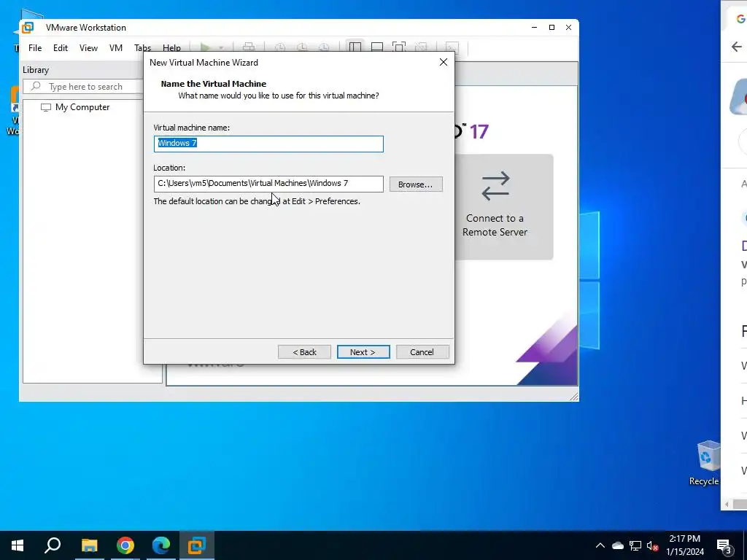The image size is (747, 560).
Task: Click the Virtual machine name field
Action: [268, 144]
